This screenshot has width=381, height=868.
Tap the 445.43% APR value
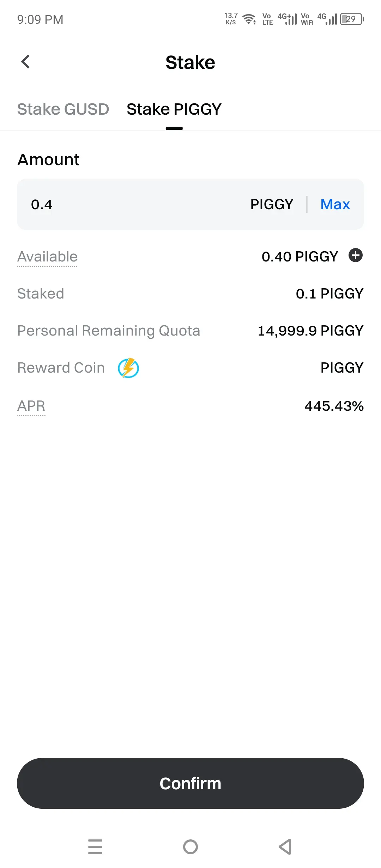(334, 406)
